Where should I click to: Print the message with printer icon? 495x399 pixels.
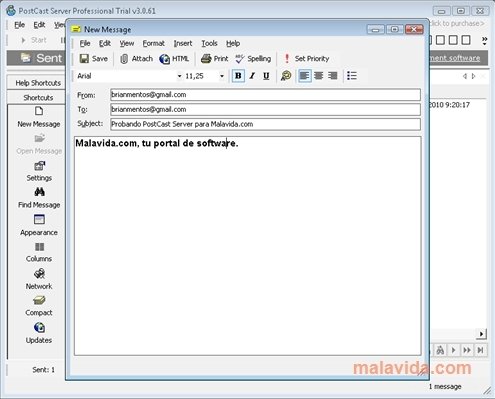click(214, 59)
